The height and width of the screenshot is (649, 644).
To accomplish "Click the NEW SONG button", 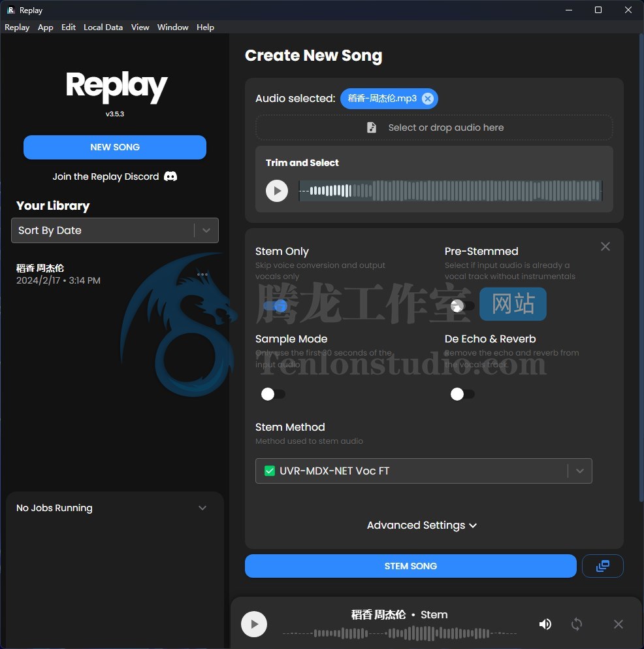I will pyautogui.click(x=115, y=147).
